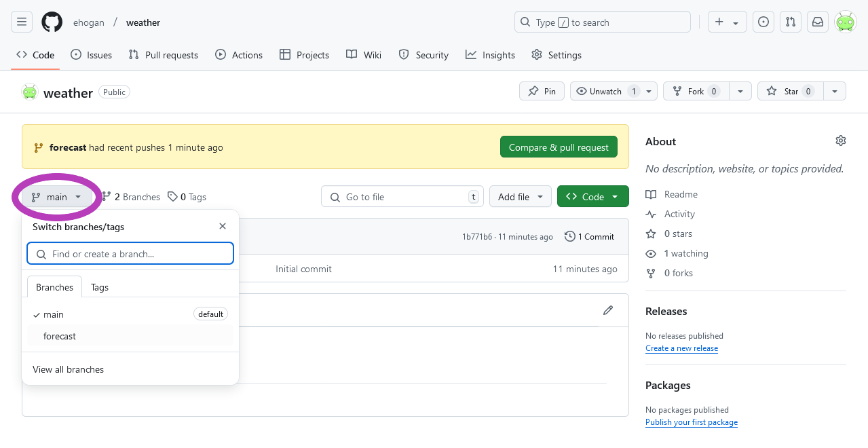
Task: Click the GitHub Octocat logo
Action: [x=52, y=22]
